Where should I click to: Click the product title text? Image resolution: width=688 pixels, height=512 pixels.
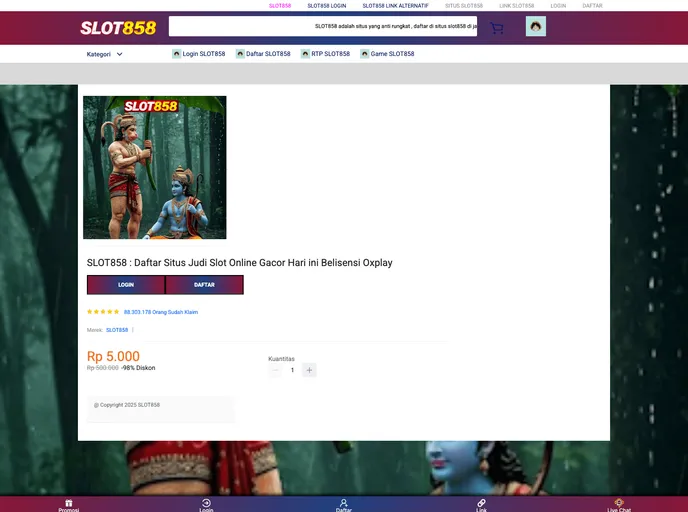click(x=240, y=262)
